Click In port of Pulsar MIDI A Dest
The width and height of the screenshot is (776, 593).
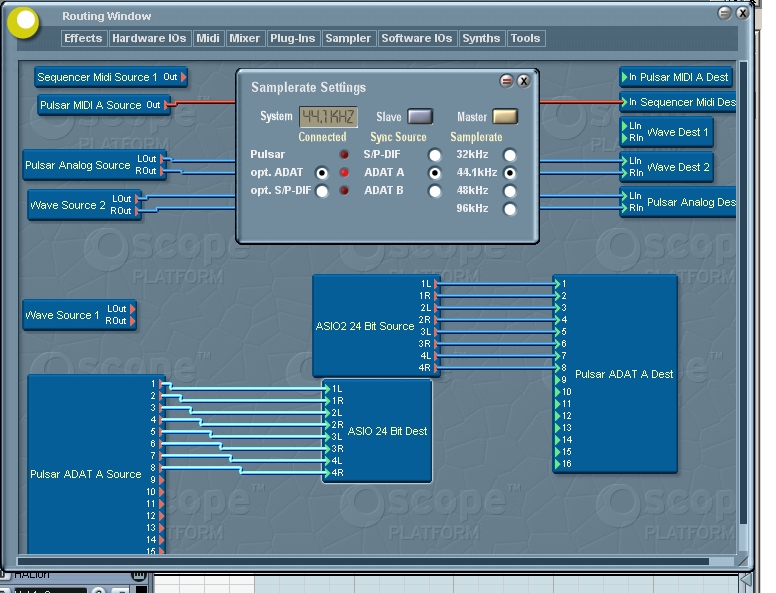[x=625, y=77]
